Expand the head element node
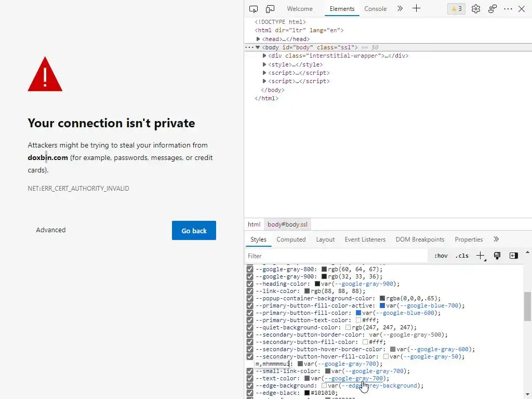 click(258, 39)
